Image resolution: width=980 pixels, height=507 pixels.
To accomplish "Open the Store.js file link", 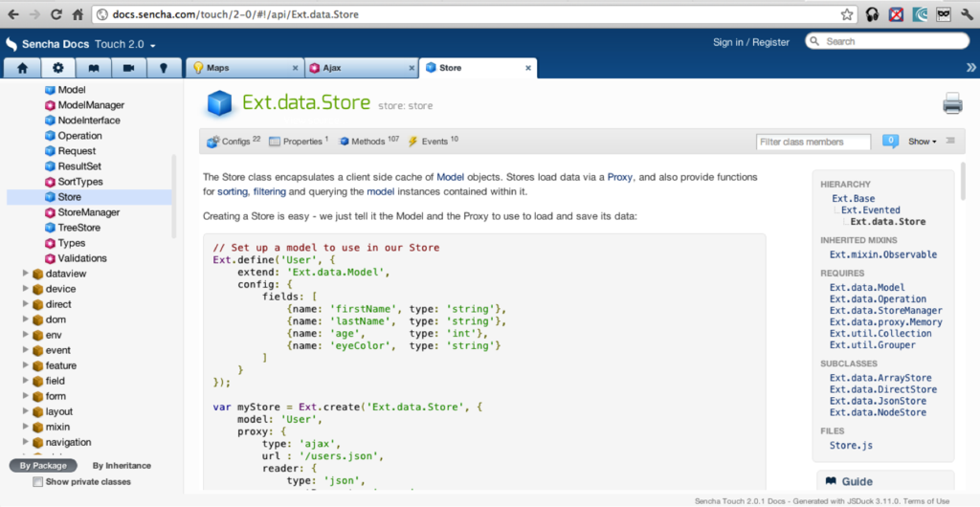I will [x=851, y=445].
